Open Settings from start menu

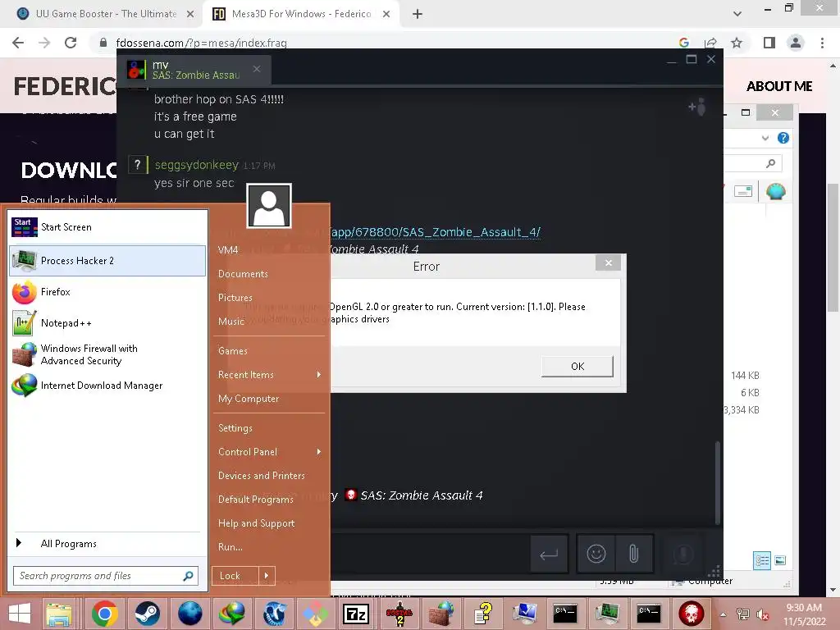pos(235,428)
